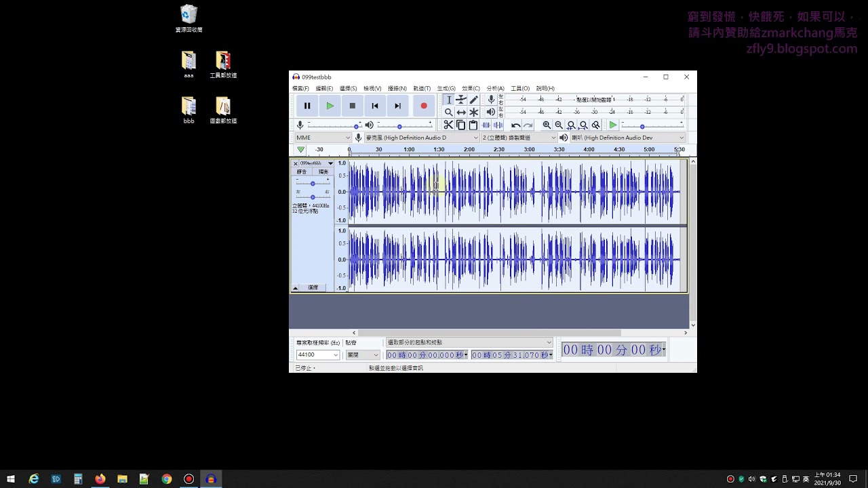Open the 編輯(E) menu
This screenshot has height=488, width=868.
(324, 88)
